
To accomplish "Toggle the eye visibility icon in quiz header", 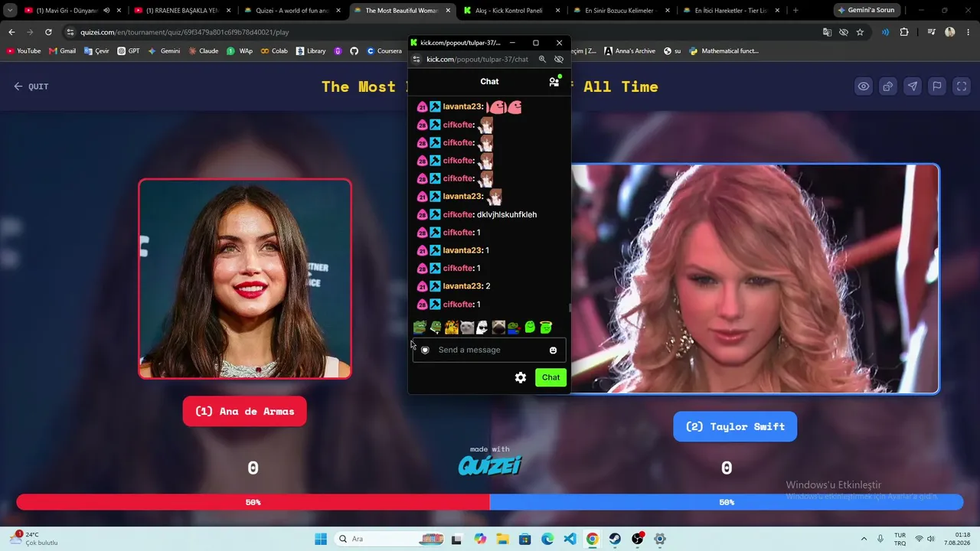I will pyautogui.click(x=864, y=86).
